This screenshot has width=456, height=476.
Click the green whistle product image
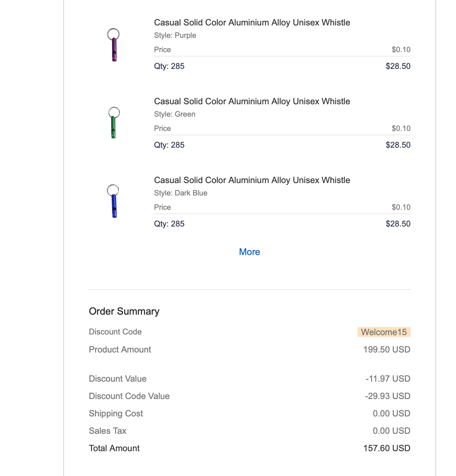(x=114, y=123)
